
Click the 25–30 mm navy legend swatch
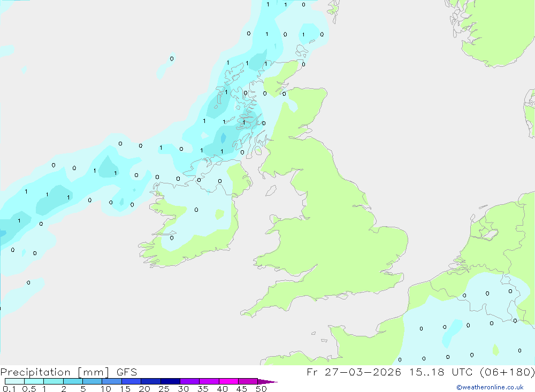[x=170, y=381]
